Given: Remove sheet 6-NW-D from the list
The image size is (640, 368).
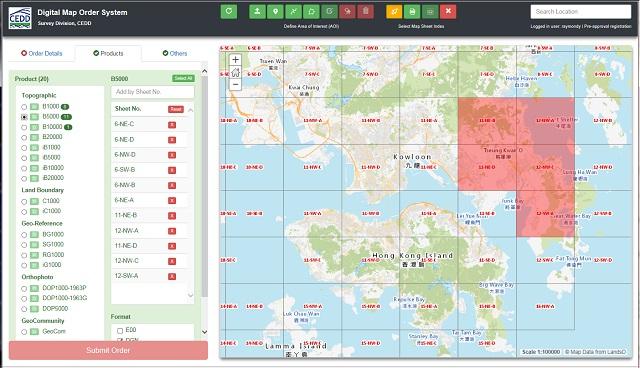Looking at the screenshot, I should pyautogui.click(x=172, y=155).
